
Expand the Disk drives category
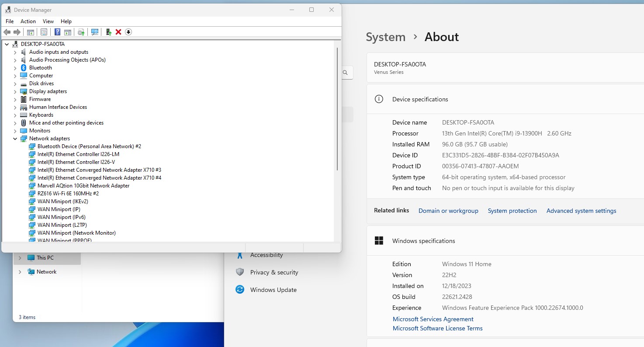tap(15, 83)
